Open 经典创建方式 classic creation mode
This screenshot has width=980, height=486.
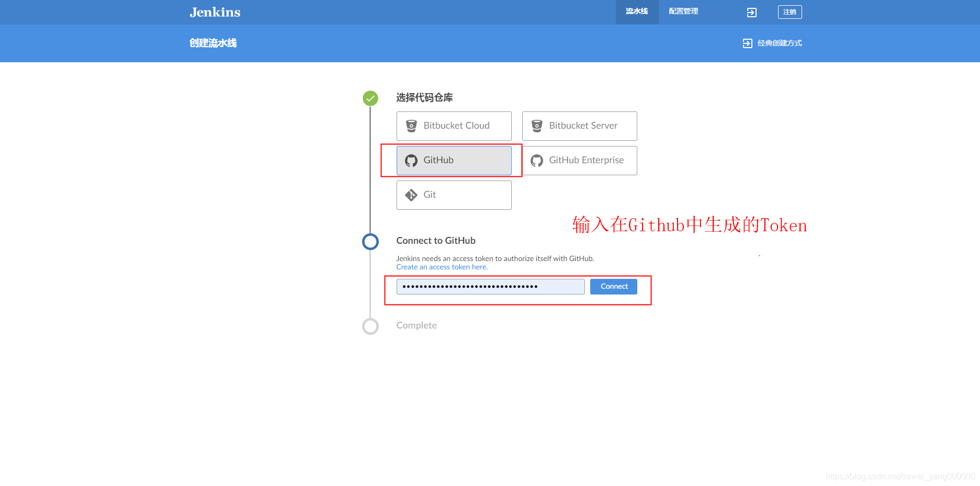(779, 43)
